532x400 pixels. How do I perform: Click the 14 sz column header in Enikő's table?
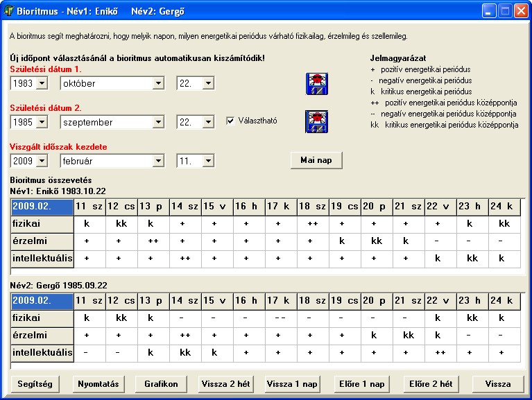pos(185,207)
